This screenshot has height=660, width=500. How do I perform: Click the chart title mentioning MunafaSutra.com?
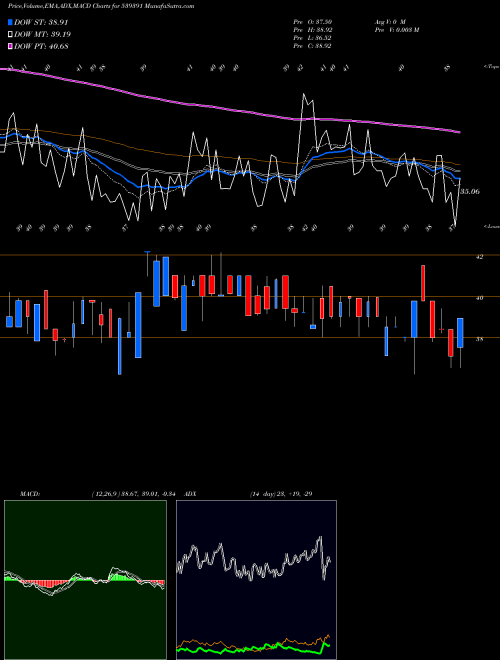pyautogui.click(x=101, y=6)
